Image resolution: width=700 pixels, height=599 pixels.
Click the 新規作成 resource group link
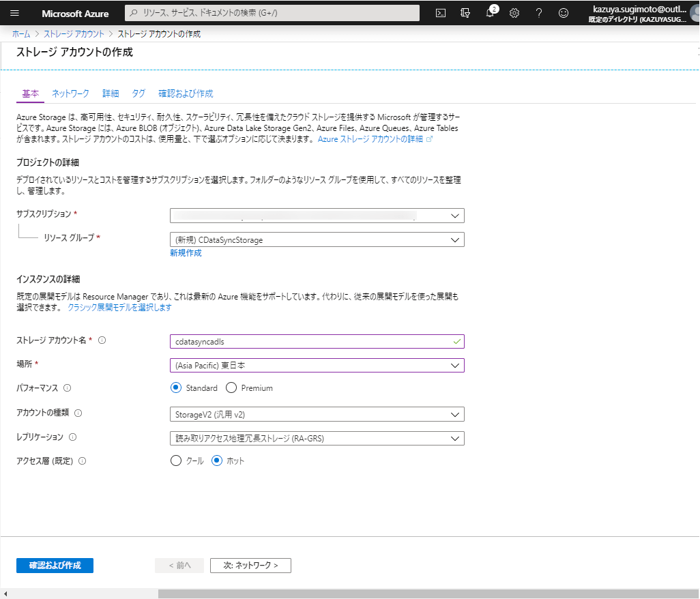186,253
